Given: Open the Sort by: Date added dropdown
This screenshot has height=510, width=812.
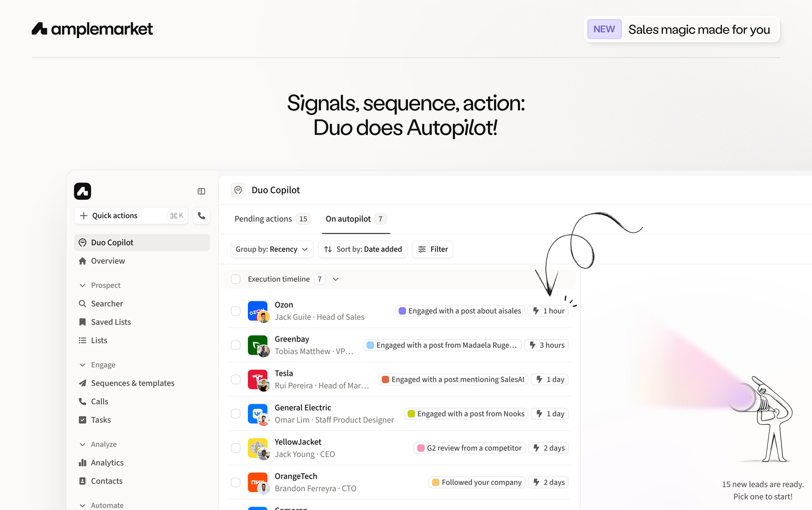Looking at the screenshot, I should pos(363,249).
